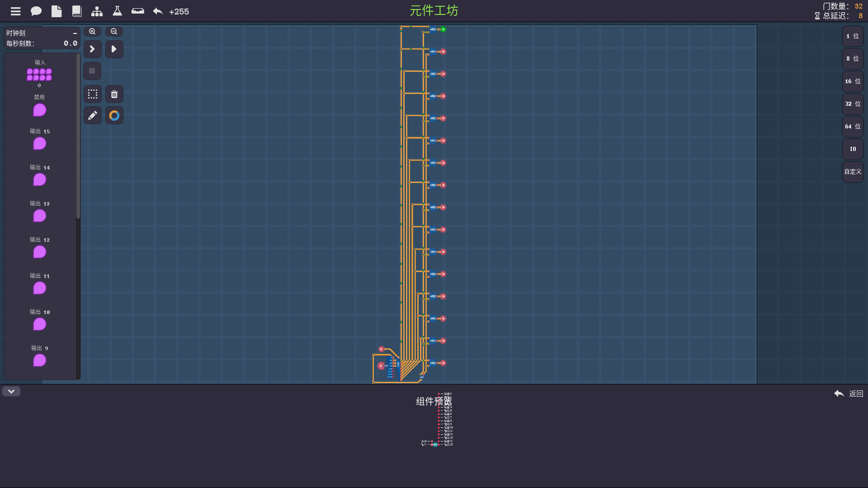Open the wire color ring picker

pos(114,116)
